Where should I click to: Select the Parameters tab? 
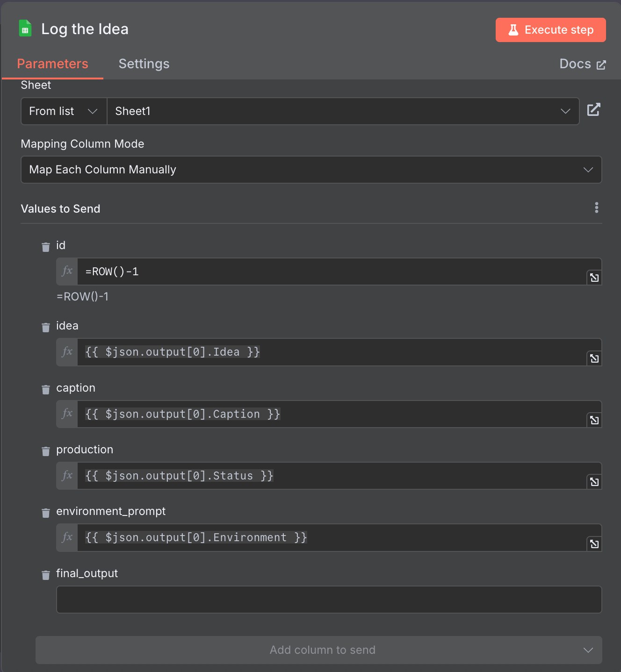52,64
